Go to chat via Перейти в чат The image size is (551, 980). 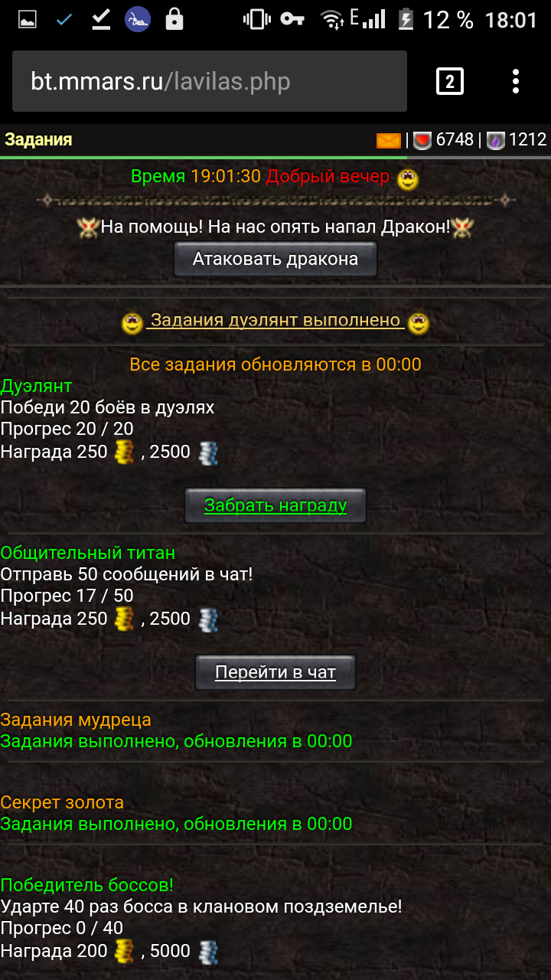coord(275,673)
